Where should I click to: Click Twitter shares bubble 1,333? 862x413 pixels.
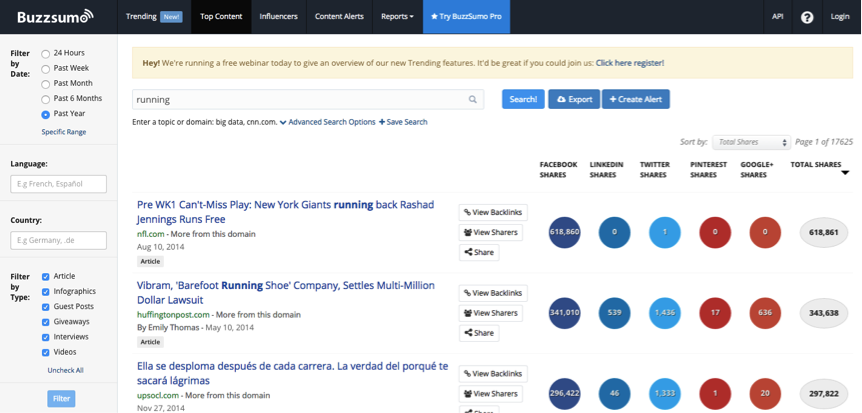tap(665, 394)
